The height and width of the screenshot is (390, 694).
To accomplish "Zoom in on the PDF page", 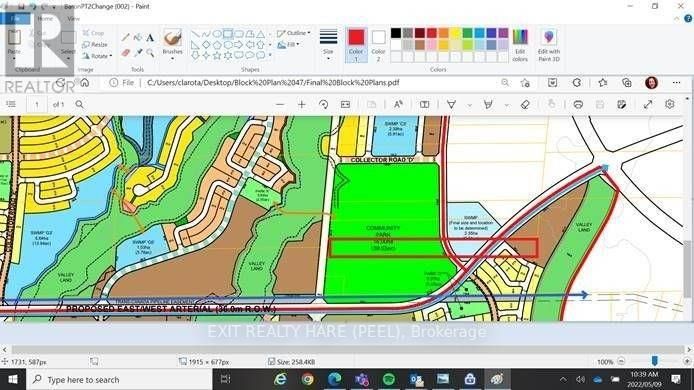I will click(301, 104).
